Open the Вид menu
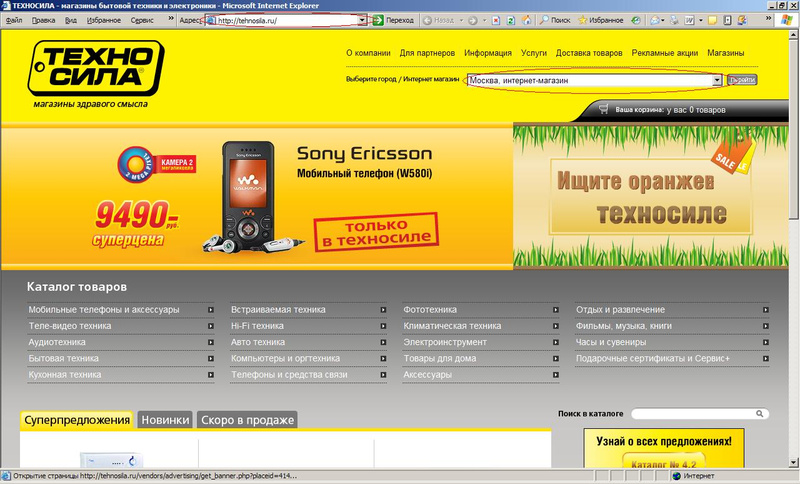 71,20
